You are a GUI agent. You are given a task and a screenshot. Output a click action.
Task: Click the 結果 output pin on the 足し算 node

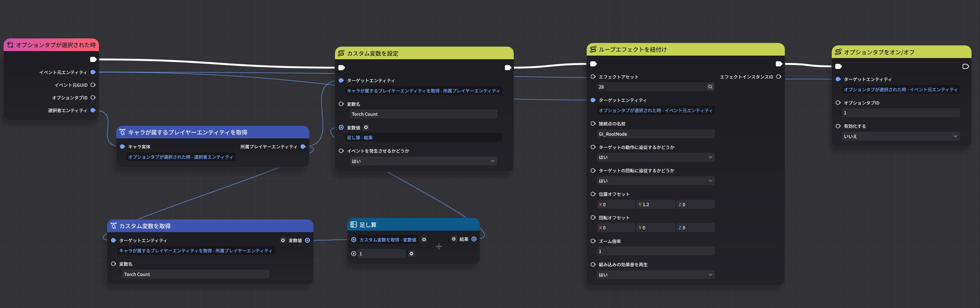474,239
